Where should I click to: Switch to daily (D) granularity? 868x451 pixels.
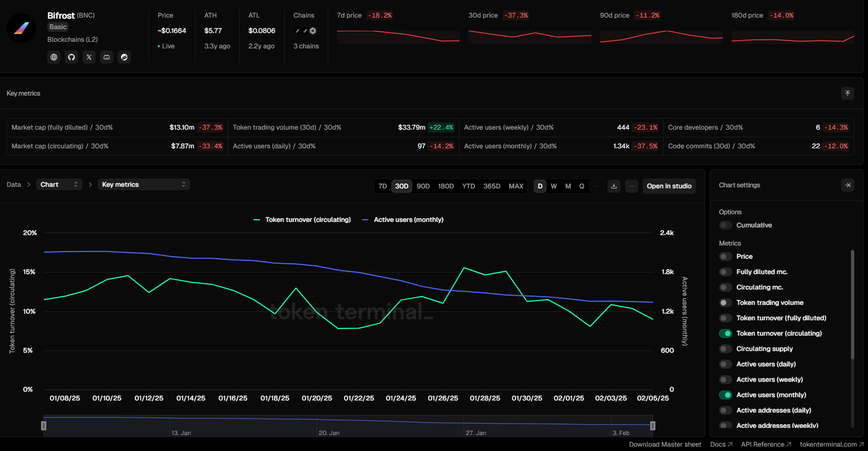540,186
